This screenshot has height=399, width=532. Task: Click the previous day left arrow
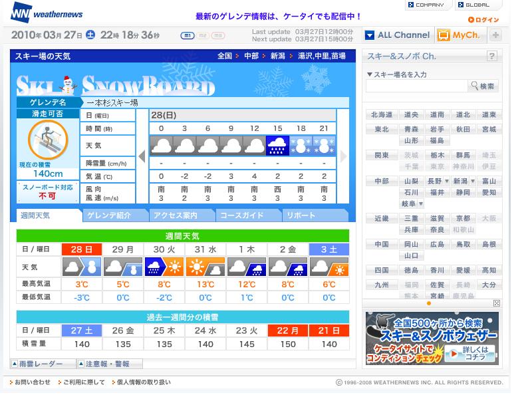tap(142, 156)
